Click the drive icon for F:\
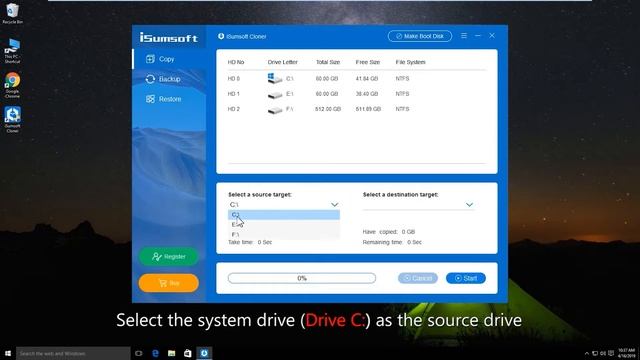 [275, 110]
